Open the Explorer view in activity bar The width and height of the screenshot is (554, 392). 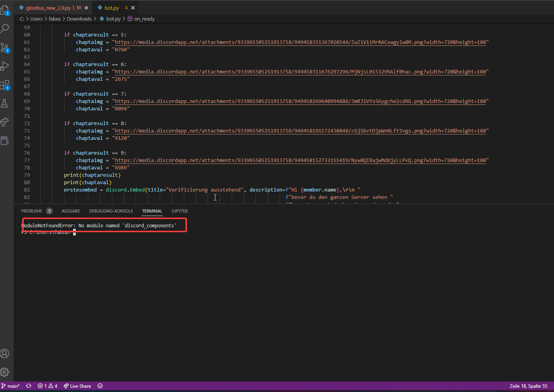click(x=5, y=10)
